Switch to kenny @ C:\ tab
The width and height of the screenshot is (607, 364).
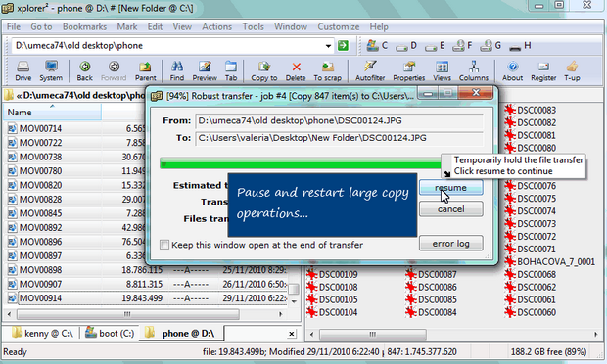42,333
